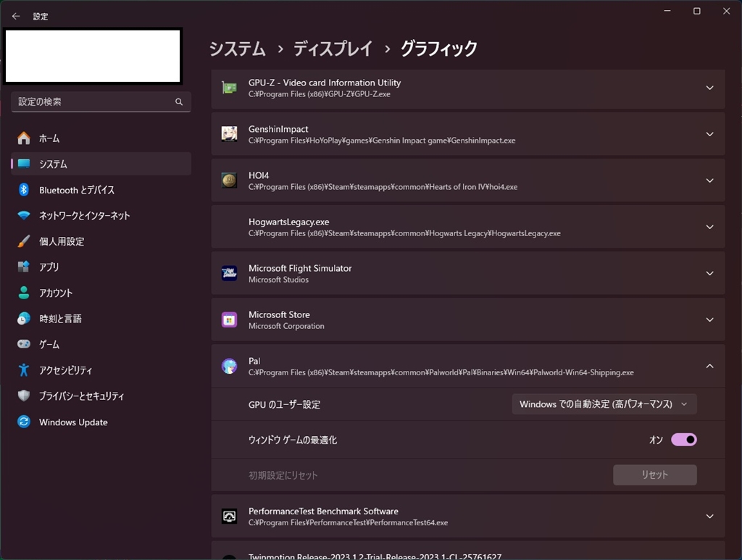Click the GPU-Z video card icon

point(230,88)
